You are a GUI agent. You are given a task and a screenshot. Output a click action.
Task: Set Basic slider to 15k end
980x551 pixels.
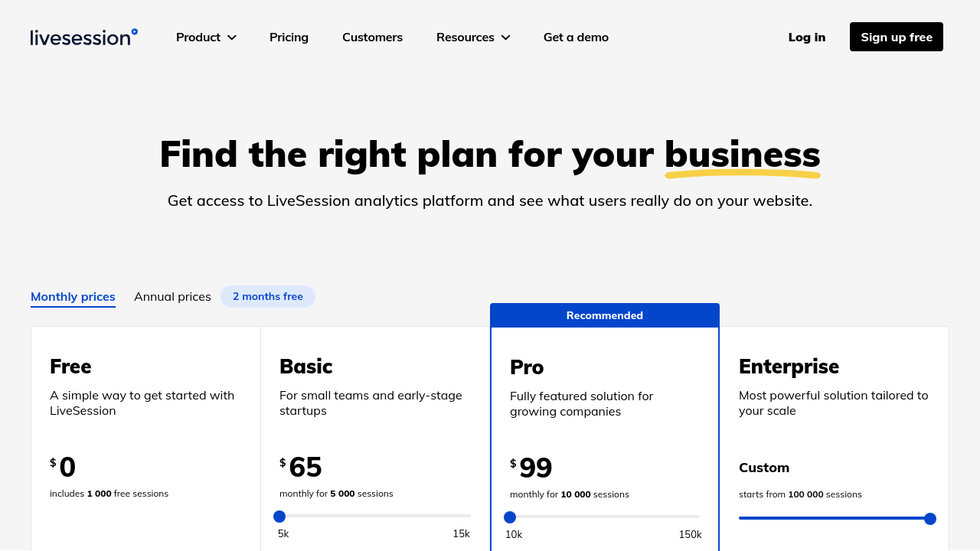tap(470, 516)
